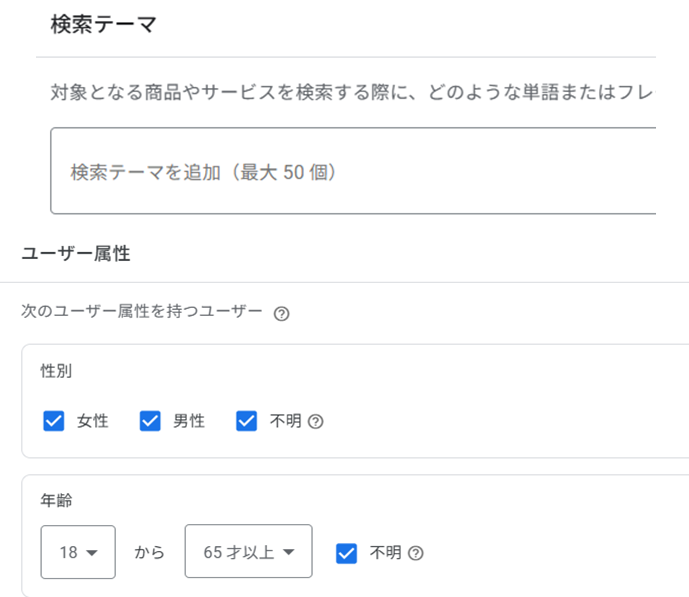
Task: Click the 不明 label text in 年齢 row
Action: pos(386,552)
